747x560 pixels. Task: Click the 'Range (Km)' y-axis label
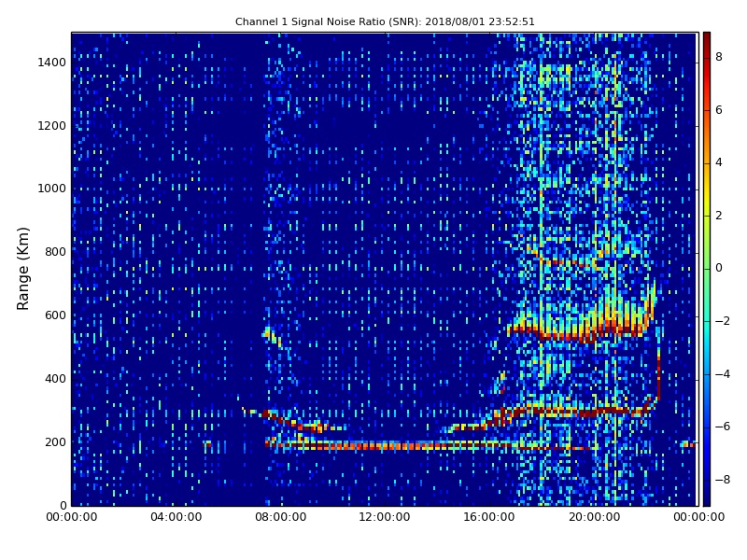click(x=22, y=269)
